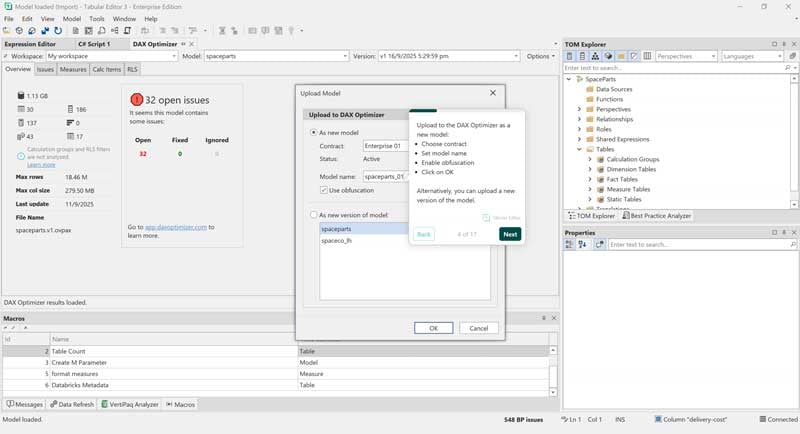The image size is (800, 434).
Task: Open the Model menu
Action: [x=71, y=19]
